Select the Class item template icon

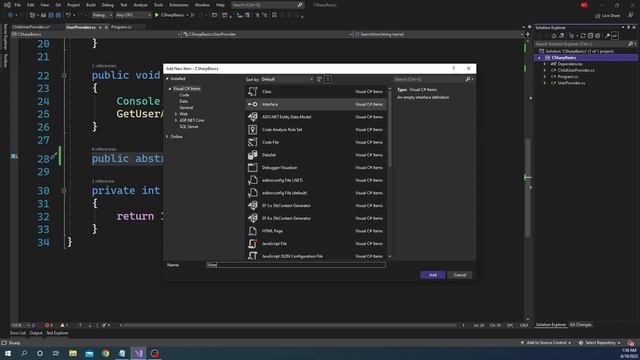pos(253,91)
